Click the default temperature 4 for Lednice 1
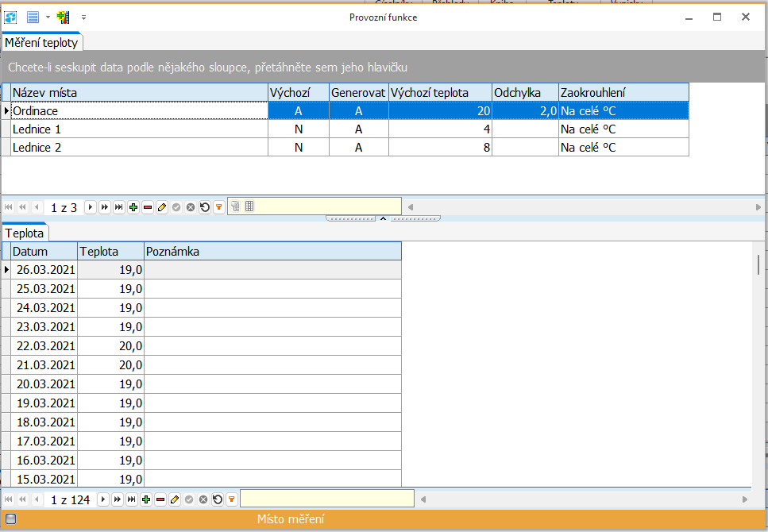 pos(440,129)
